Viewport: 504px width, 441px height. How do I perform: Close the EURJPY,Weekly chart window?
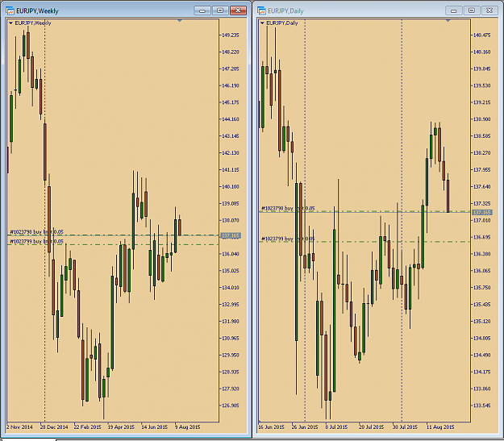point(238,10)
